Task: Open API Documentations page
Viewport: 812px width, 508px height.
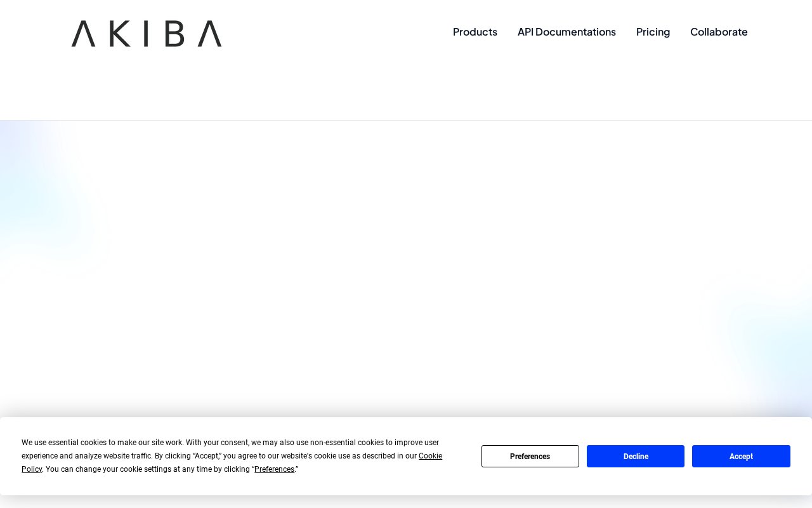Action: (x=566, y=32)
